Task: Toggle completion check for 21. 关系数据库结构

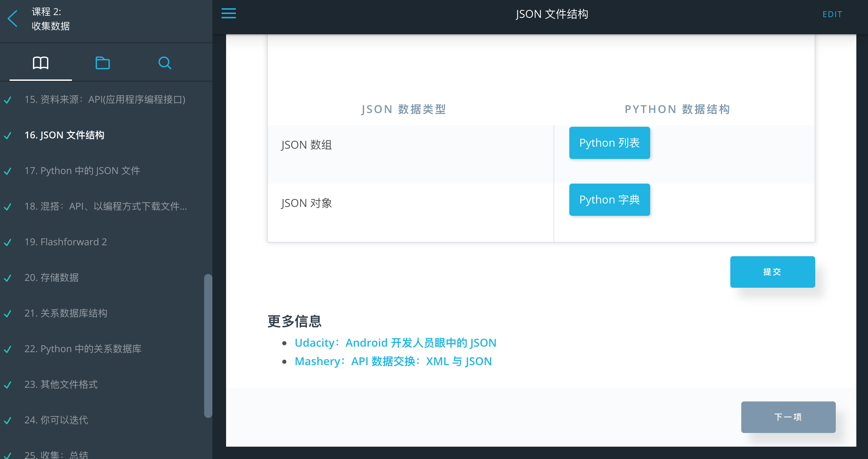Action: tap(8, 314)
